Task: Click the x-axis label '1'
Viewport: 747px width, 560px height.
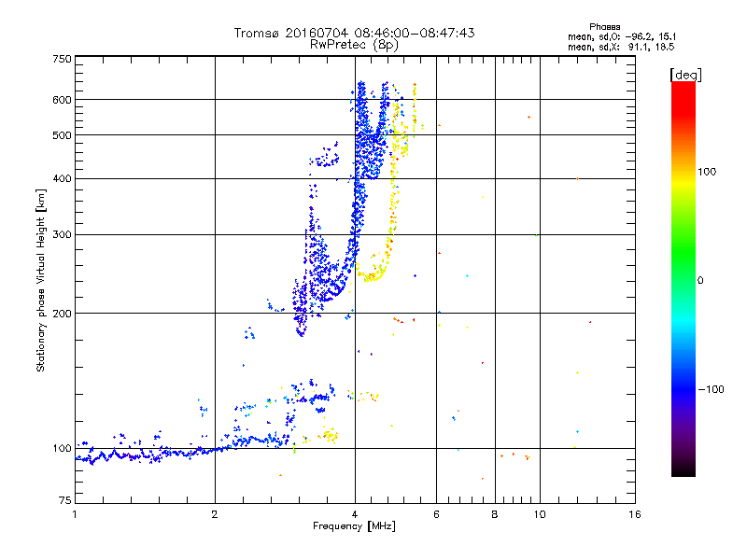Action: click(x=75, y=514)
